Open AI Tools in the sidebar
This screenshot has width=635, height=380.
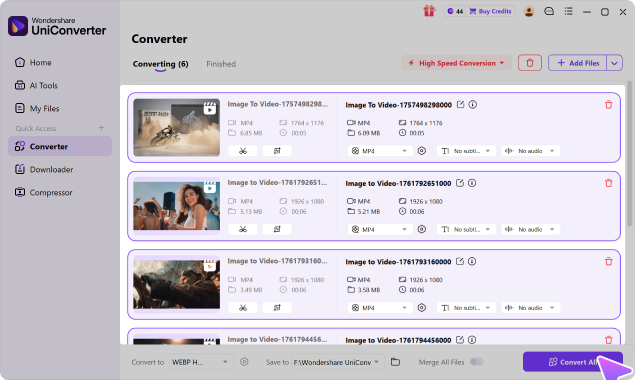tap(60, 85)
